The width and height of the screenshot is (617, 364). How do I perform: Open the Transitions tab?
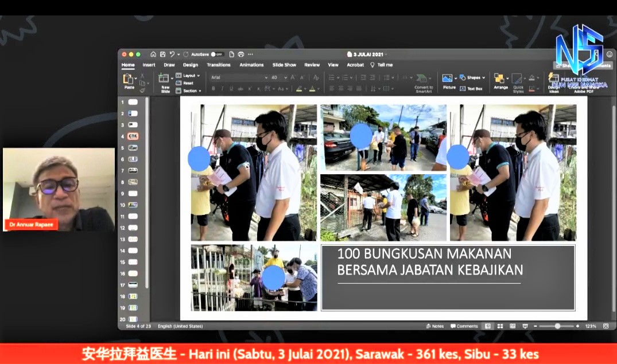[219, 65]
